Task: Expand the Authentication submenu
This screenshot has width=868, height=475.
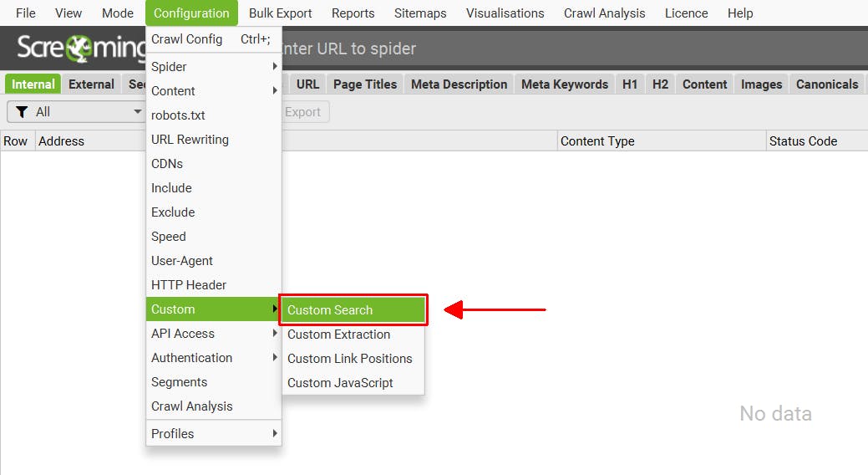Action: [x=214, y=358]
